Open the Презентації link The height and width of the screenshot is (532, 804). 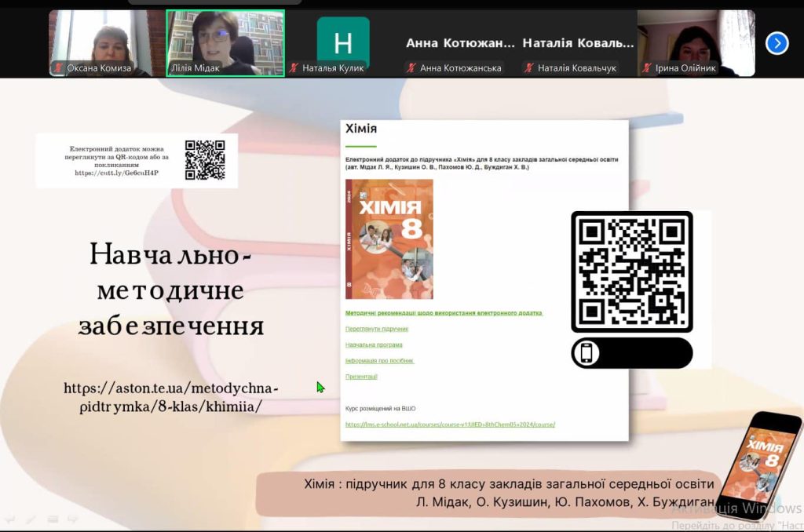[x=361, y=377]
